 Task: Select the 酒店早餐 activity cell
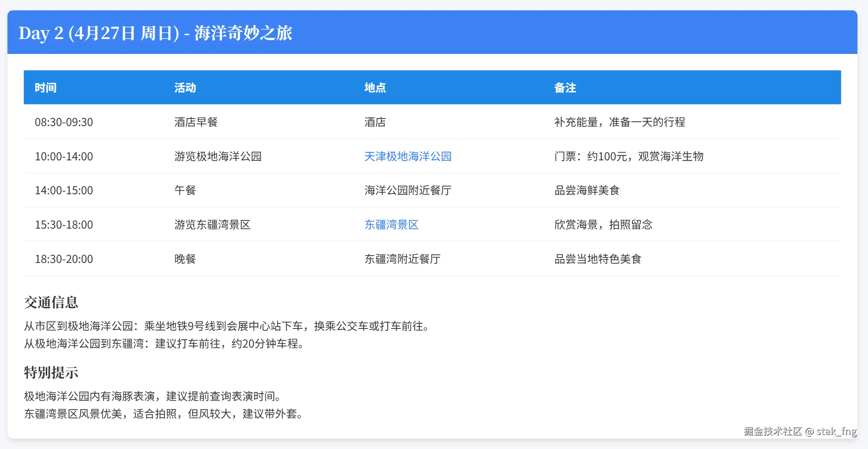tap(196, 122)
